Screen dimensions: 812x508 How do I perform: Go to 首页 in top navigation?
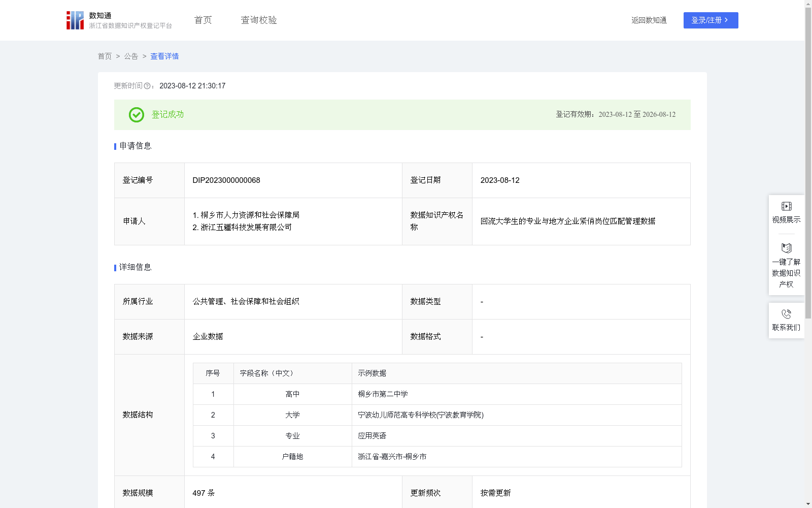(x=203, y=20)
